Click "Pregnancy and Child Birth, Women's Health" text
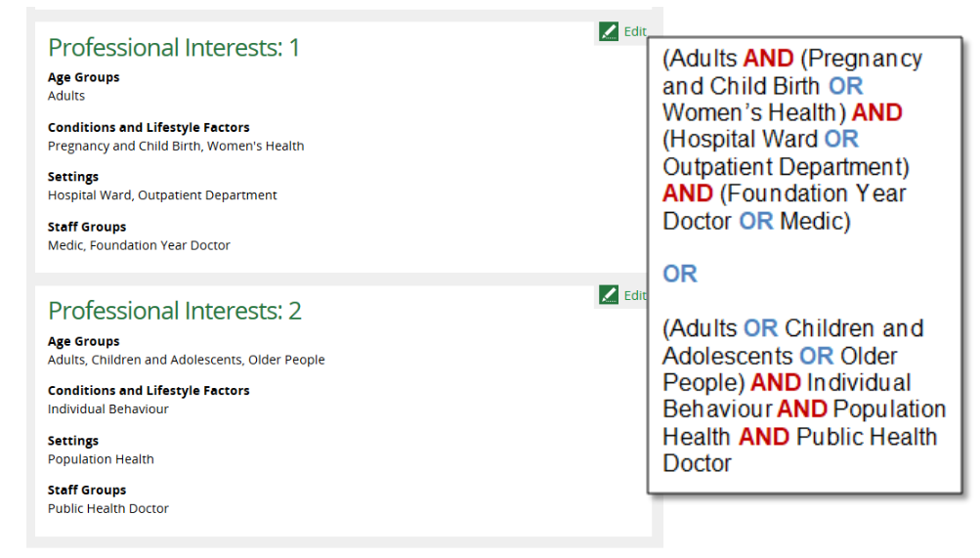Viewport: 980px width, 558px height. 176,146
